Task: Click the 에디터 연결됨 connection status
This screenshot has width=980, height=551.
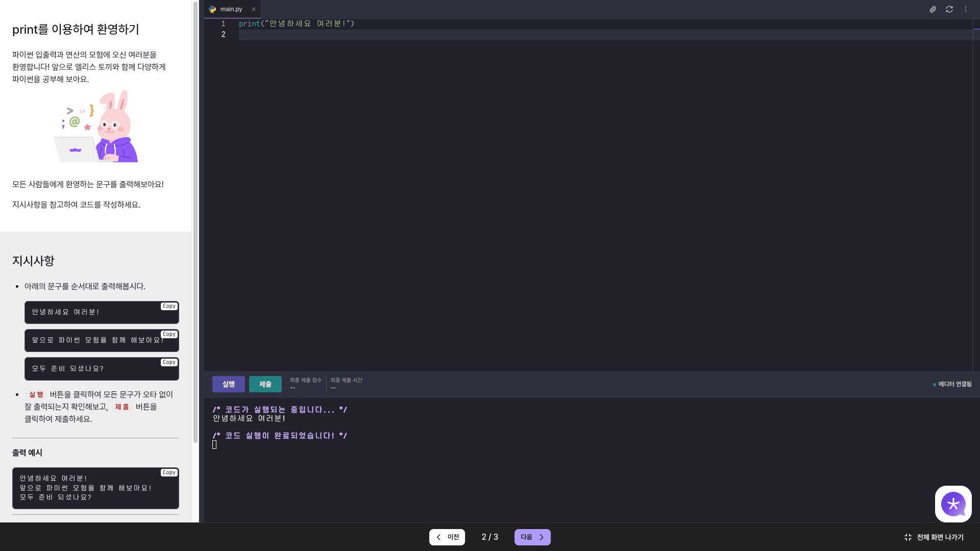Action: point(952,384)
